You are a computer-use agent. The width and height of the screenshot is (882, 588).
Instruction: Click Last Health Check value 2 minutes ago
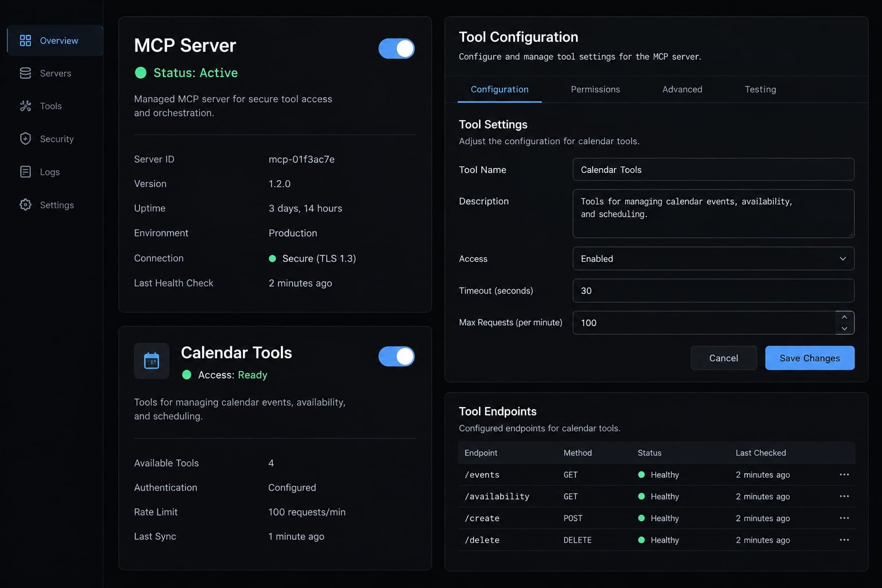coord(300,283)
